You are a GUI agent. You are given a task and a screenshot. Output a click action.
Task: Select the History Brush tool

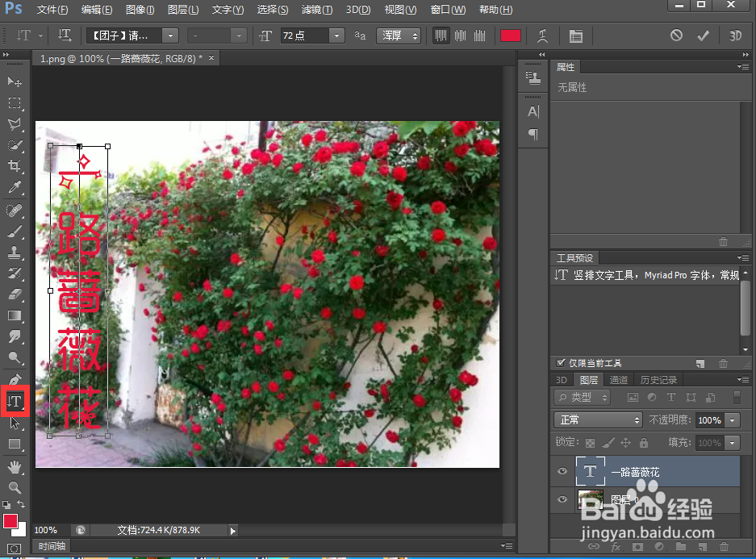point(15,273)
